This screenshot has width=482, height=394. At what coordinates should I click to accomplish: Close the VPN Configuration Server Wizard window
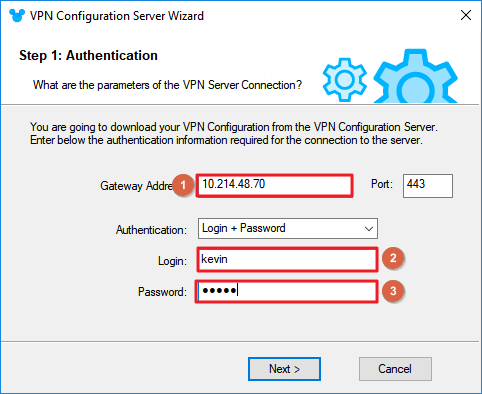(466, 15)
